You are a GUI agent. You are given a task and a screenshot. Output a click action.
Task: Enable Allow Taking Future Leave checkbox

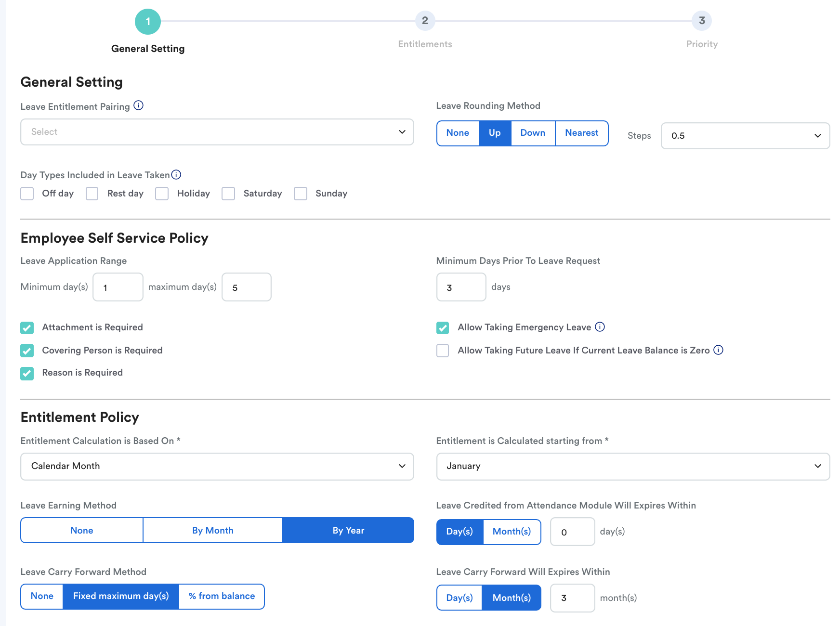443,351
